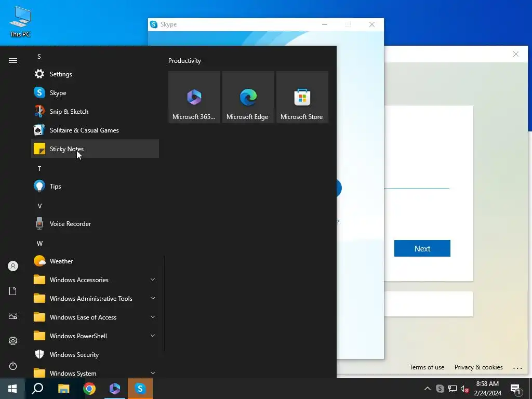This screenshot has height=399, width=532.
Task: Jump to letter S section header
Action: coord(39,56)
